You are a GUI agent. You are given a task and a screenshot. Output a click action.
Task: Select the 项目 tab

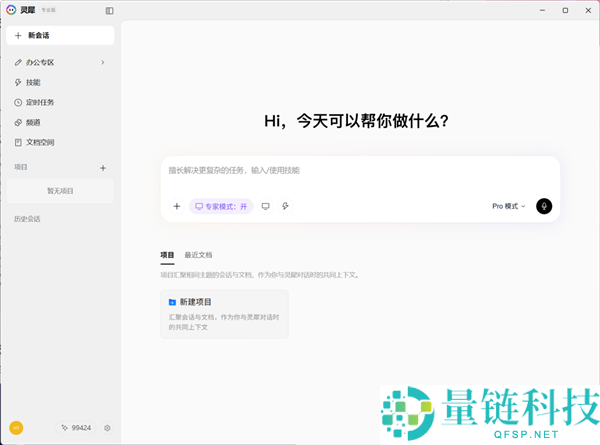[x=167, y=255]
